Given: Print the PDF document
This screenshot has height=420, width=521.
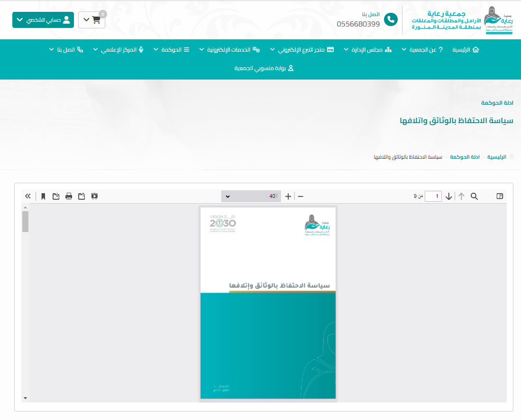Looking at the screenshot, I should pos(69,196).
